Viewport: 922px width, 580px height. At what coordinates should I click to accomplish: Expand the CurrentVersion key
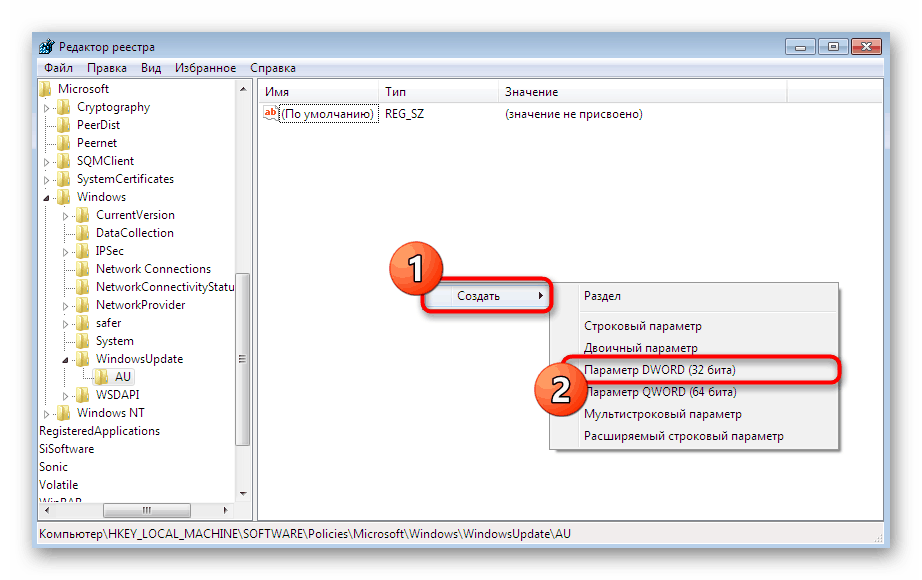65,216
